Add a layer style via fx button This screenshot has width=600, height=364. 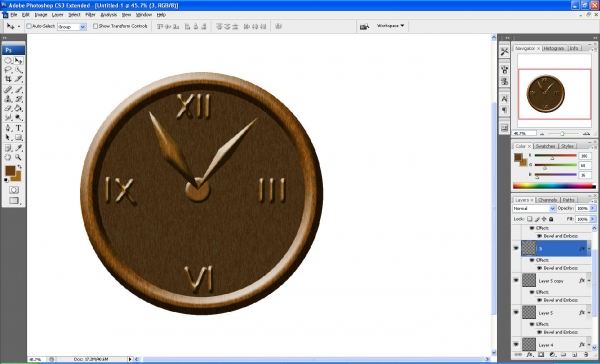[x=530, y=355]
